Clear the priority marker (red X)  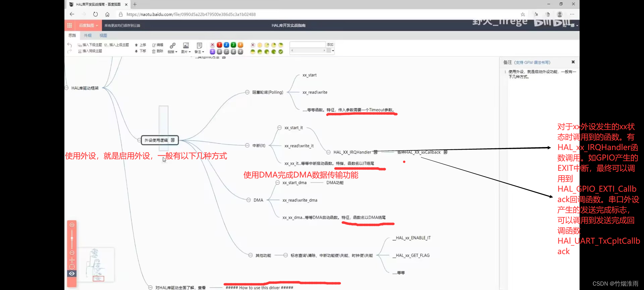click(x=212, y=45)
